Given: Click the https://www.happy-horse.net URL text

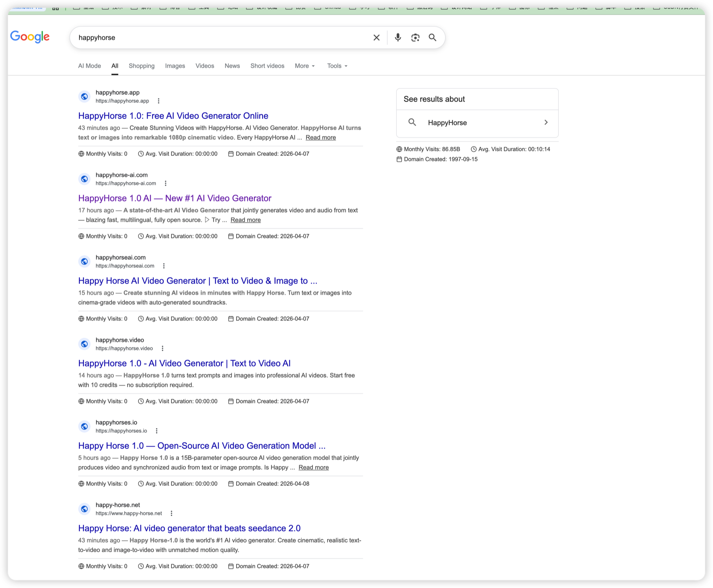Looking at the screenshot, I should click(129, 513).
